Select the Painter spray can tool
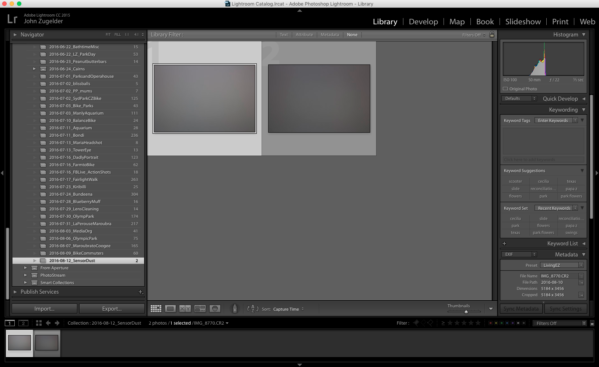This screenshot has height=367, width=599. [x=235, y=309]
